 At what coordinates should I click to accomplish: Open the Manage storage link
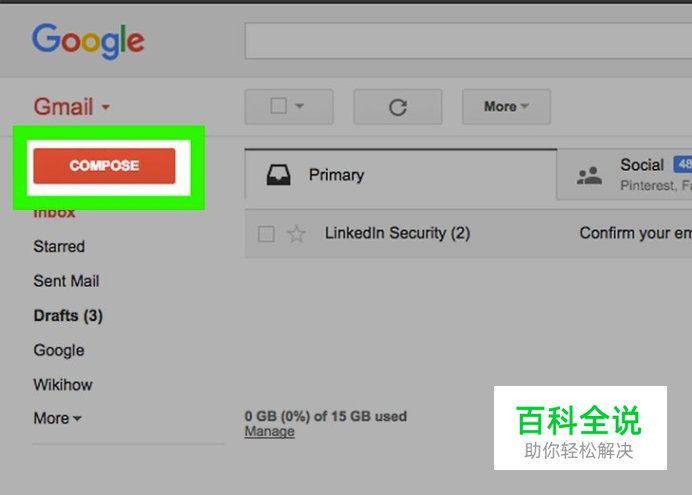click(270, 431)
